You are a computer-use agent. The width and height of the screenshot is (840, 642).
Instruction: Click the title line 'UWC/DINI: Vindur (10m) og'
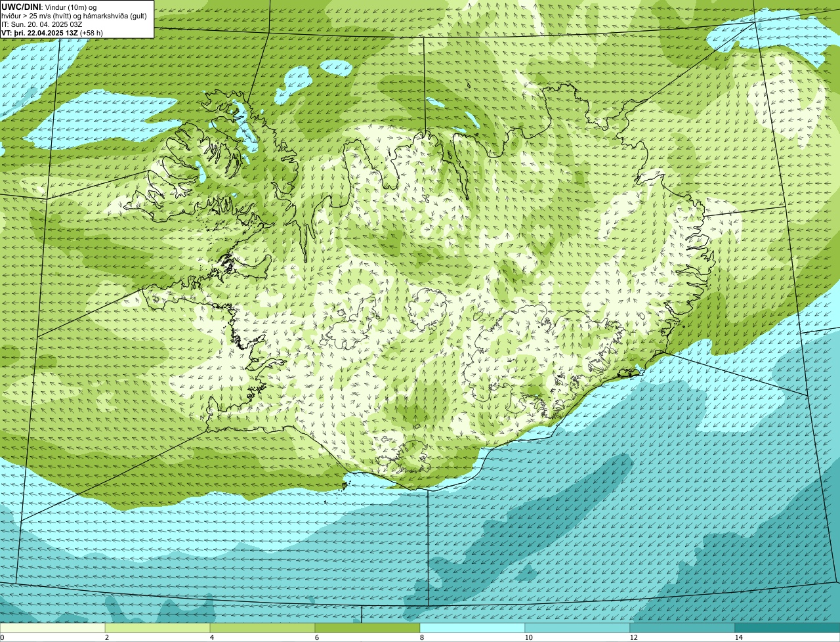coord(49,7)
